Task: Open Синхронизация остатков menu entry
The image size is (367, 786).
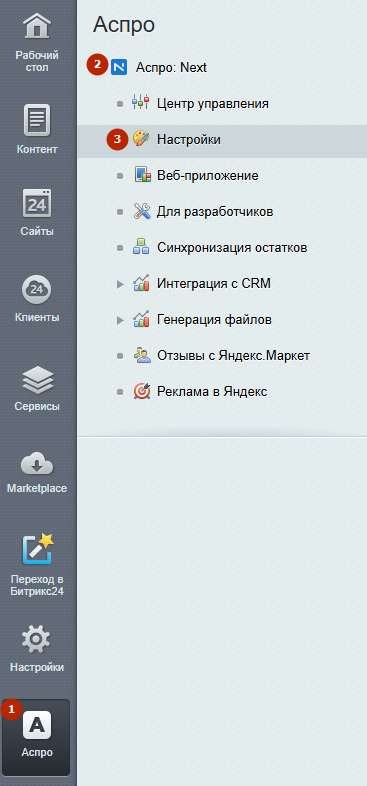Action: [x=232, y=248]
